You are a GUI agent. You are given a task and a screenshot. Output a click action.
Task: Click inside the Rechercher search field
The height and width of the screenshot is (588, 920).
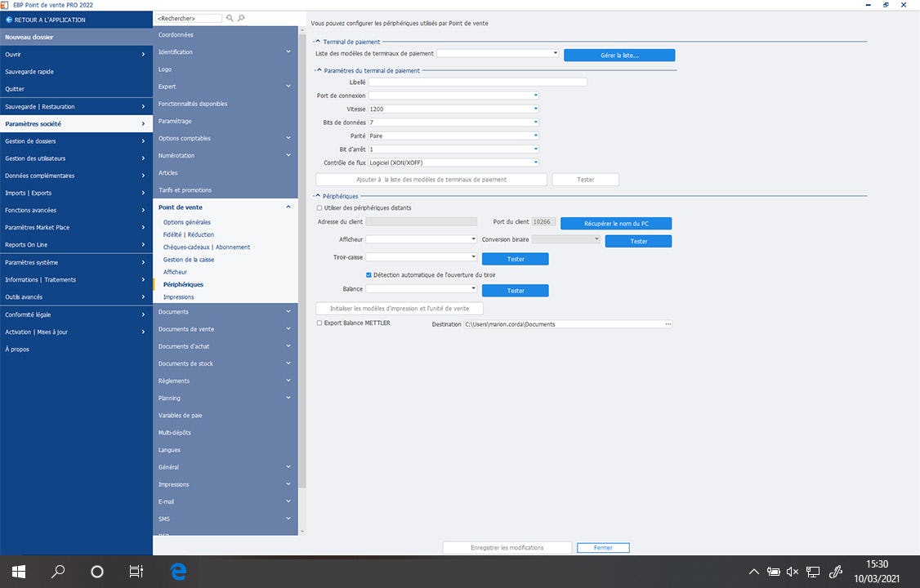coord(188,17)
